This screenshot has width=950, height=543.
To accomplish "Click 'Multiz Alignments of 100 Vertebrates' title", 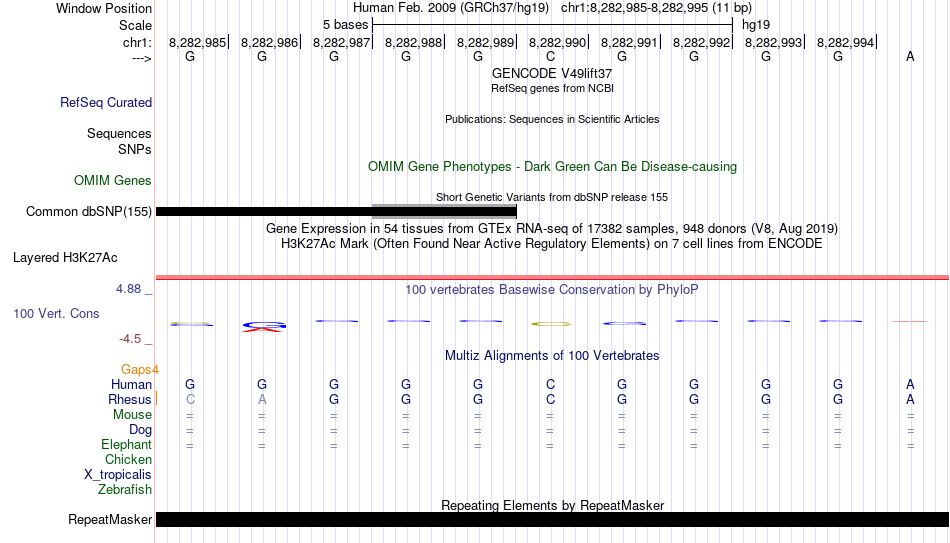I will pyautogui.click(x=552, y=356).
